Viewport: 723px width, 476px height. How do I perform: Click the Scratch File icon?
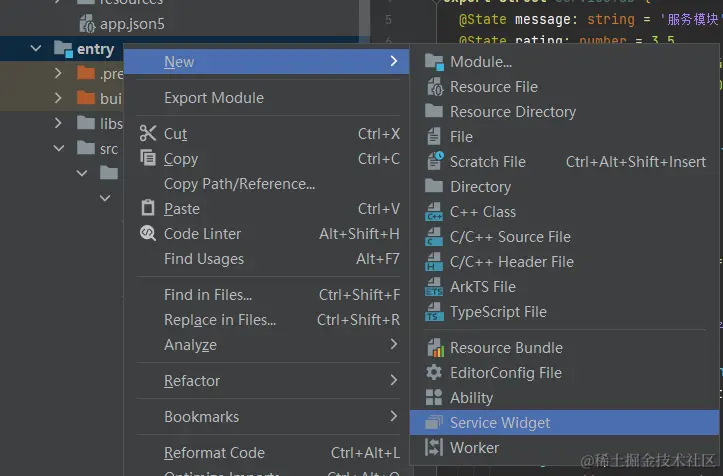click(434, 162)
